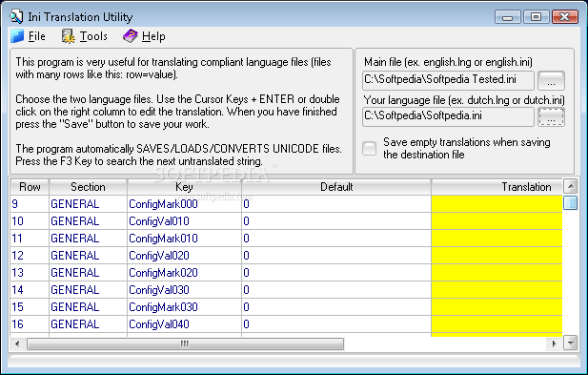Close the Ini Translation Utility window
The height and width of the screenshot is (375, 588).
(x=565, y=17)
